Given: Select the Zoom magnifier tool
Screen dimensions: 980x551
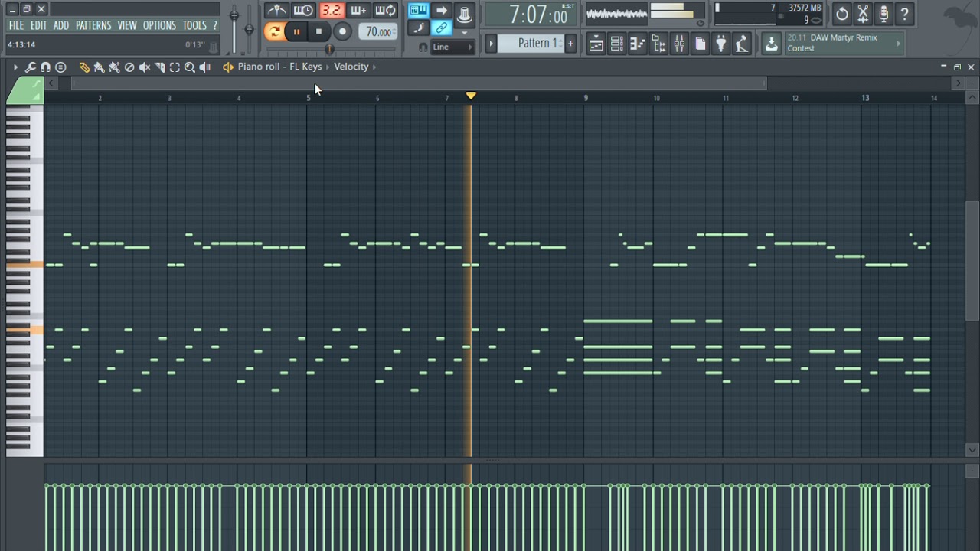Looking at the screenshot, I should point(190,67).
